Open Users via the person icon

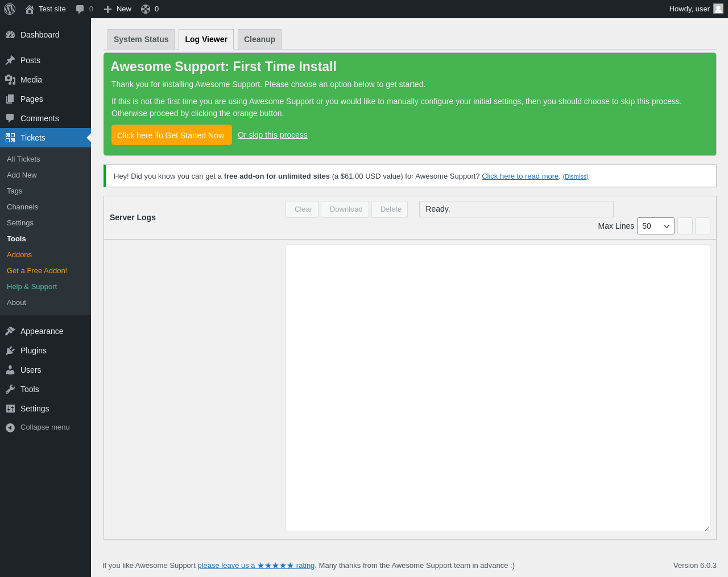point(10,370)
